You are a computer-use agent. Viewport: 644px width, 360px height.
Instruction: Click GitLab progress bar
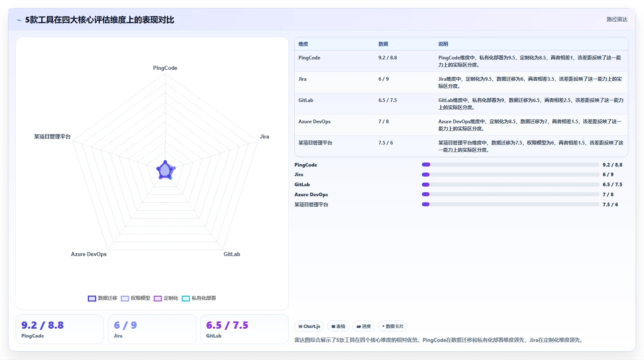[510, 185]
